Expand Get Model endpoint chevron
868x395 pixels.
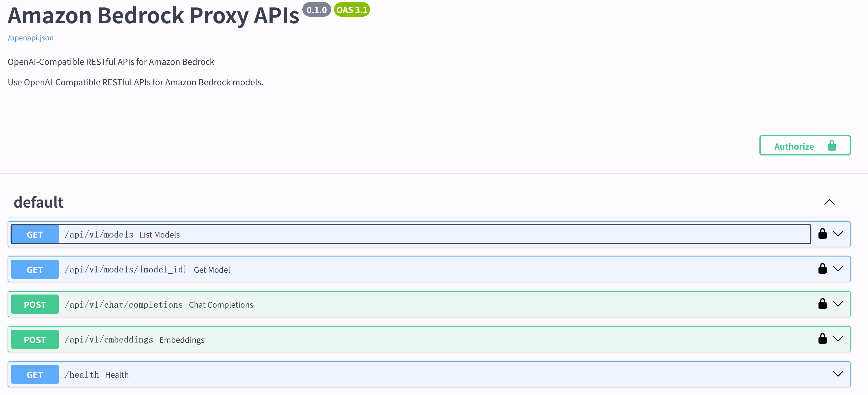(x=838, y=269)
